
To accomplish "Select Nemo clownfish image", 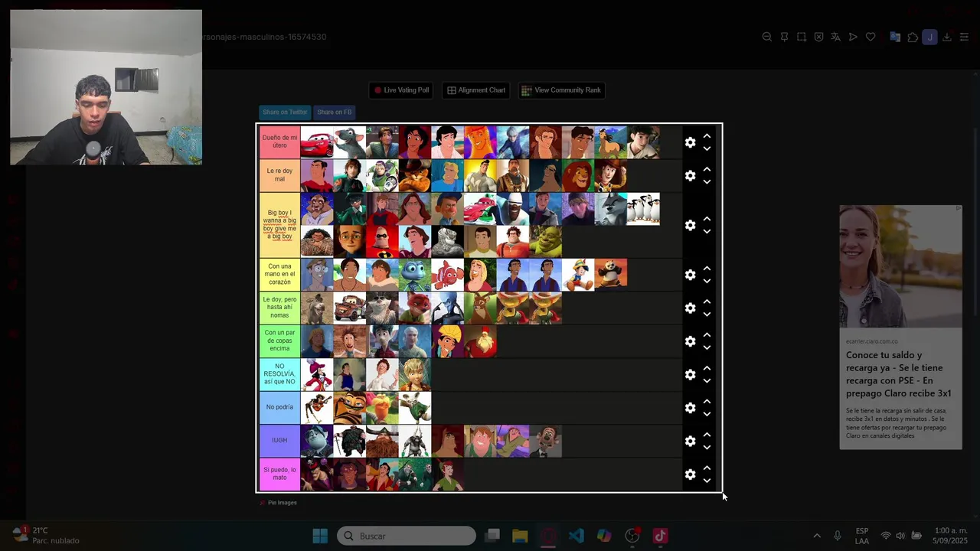I will click(x=447, y=275).
